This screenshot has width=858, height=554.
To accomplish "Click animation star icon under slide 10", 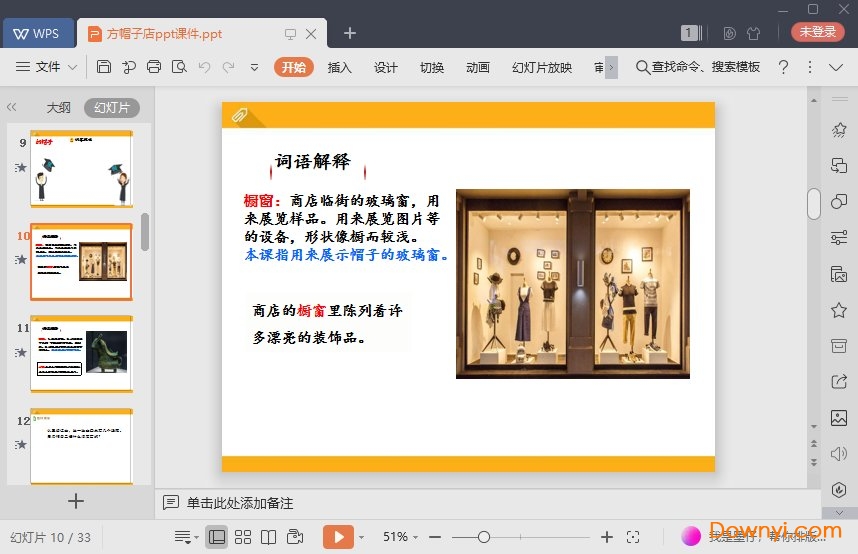I will [20, 259].
